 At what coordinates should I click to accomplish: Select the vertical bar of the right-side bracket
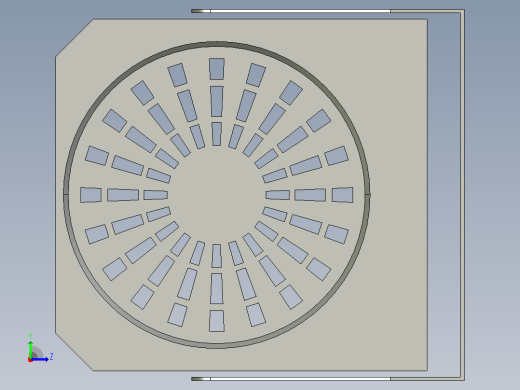[462, 195]
